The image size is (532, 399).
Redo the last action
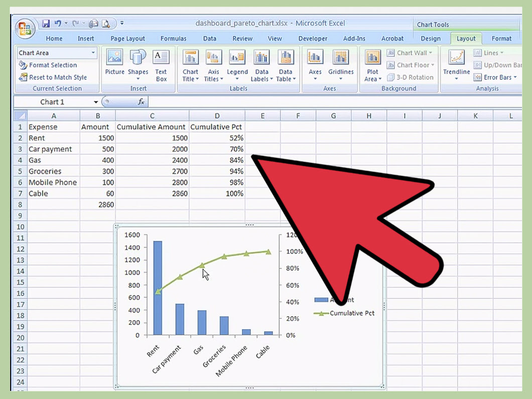[75, 24]
